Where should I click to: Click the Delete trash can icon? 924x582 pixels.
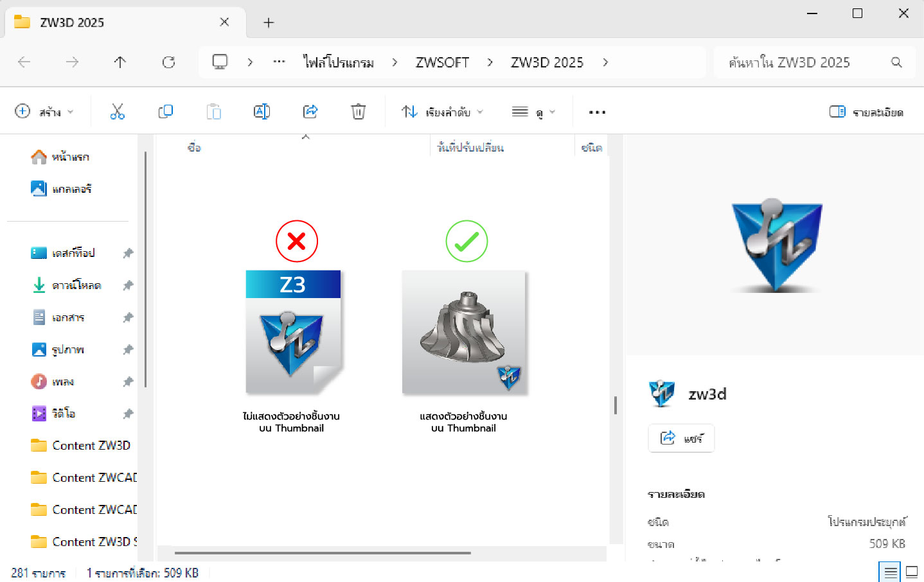[x=358, y=112]
